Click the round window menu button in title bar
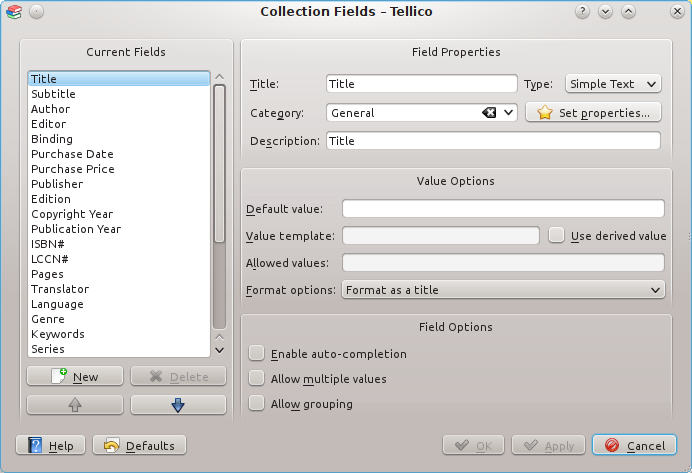 [37, 12]
